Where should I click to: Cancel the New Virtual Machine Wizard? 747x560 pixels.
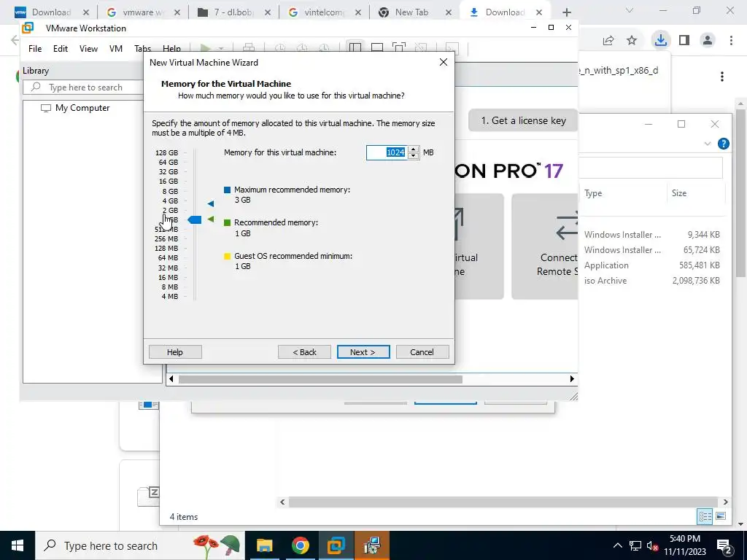422,352
